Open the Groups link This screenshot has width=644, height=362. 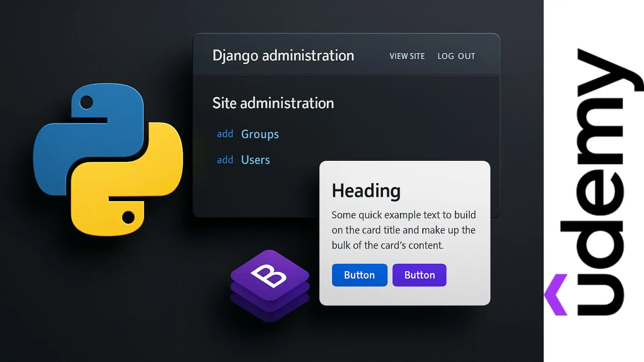(x=260, y=134)
